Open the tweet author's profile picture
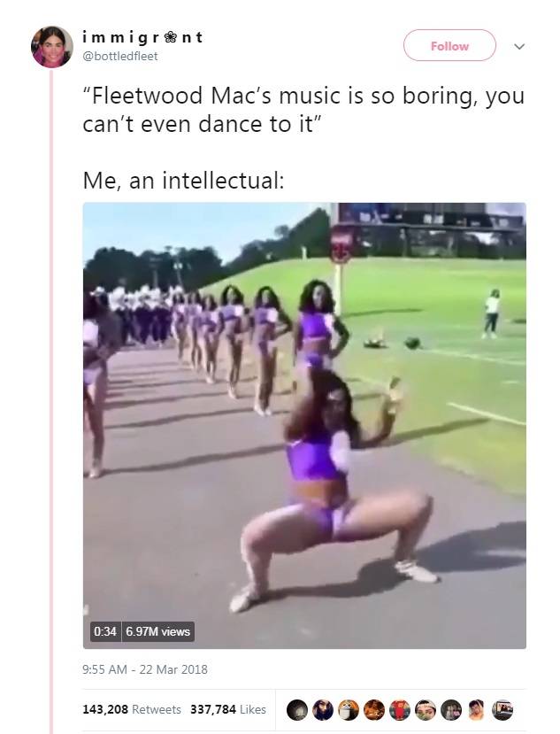The image size is (560, 734). (52, 47)
